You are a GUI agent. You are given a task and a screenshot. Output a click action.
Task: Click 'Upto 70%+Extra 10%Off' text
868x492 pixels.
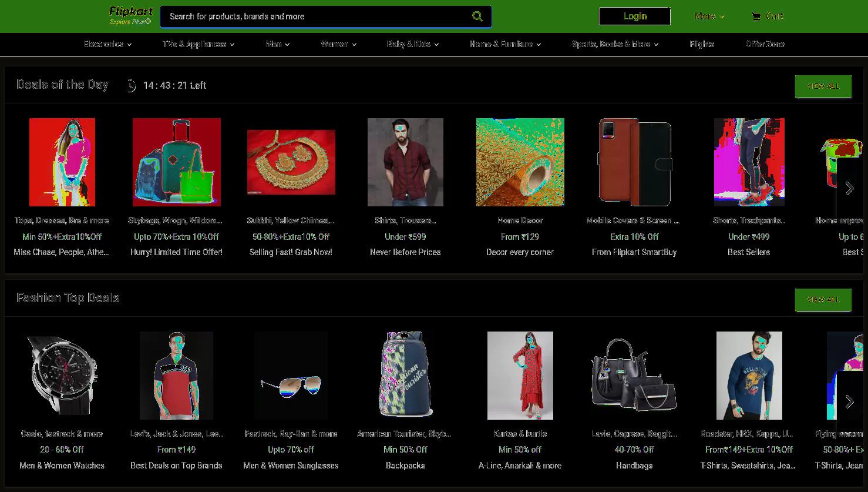176,237
